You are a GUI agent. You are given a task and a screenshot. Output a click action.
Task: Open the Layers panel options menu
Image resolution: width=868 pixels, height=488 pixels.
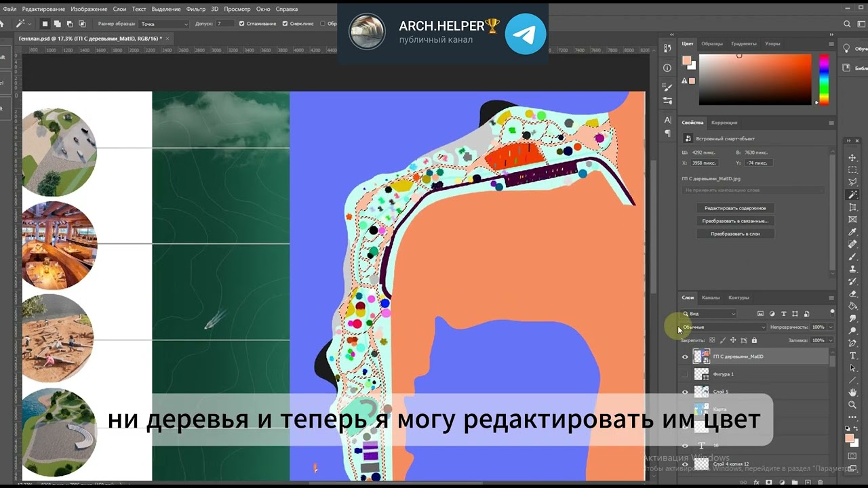pos(831,298)
